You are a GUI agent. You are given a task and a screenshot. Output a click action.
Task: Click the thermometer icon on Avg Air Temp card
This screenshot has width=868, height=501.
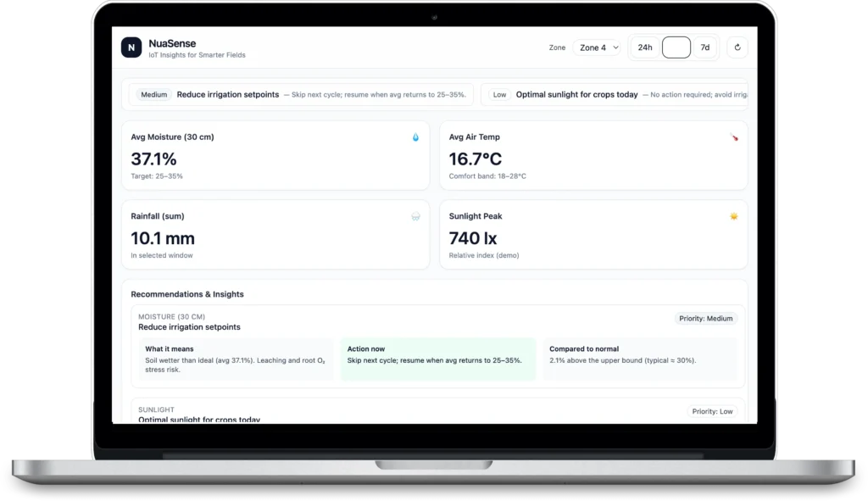(732, 136)
